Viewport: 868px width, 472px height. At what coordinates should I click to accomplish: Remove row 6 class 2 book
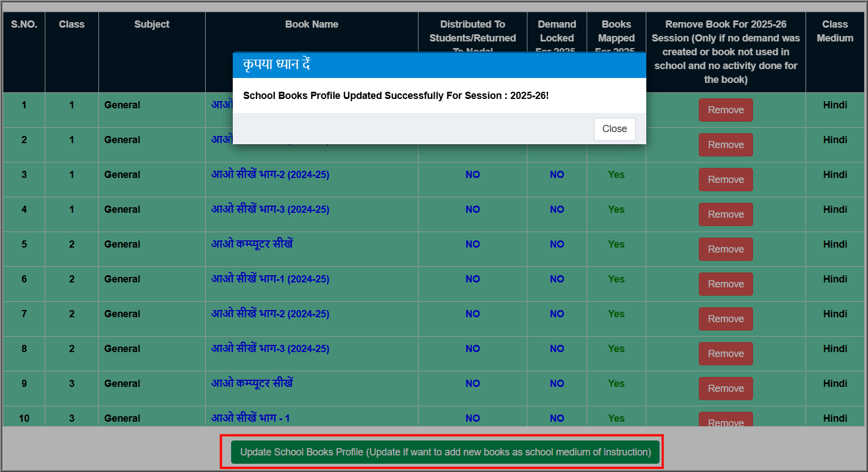point(725,284)
